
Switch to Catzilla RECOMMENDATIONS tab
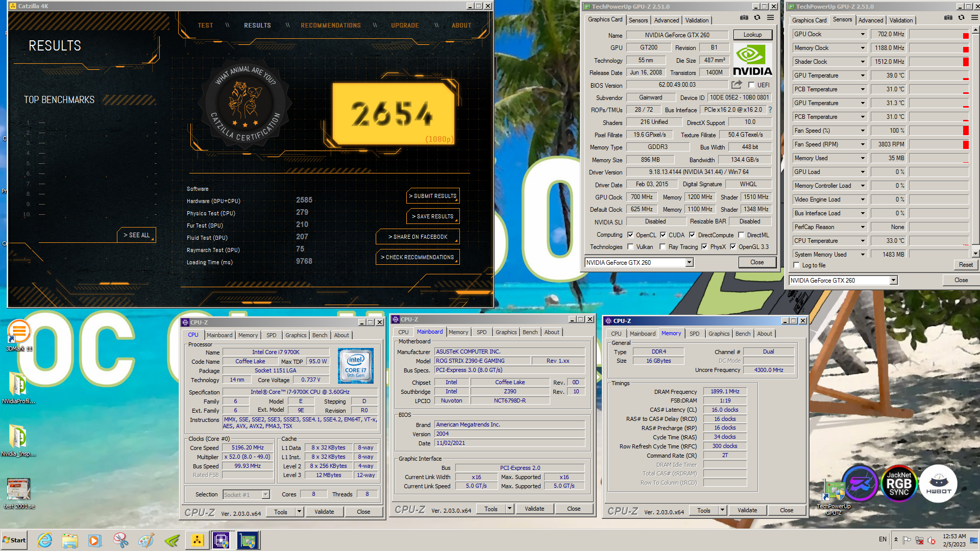pos(330,26)
